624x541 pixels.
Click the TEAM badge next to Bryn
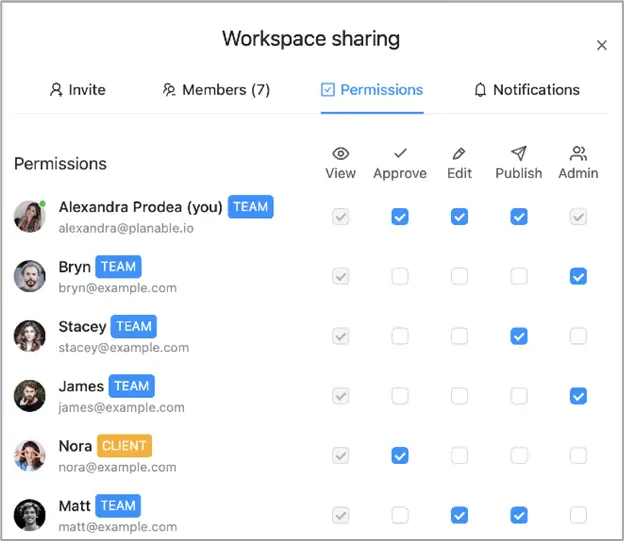coord(118,266)
